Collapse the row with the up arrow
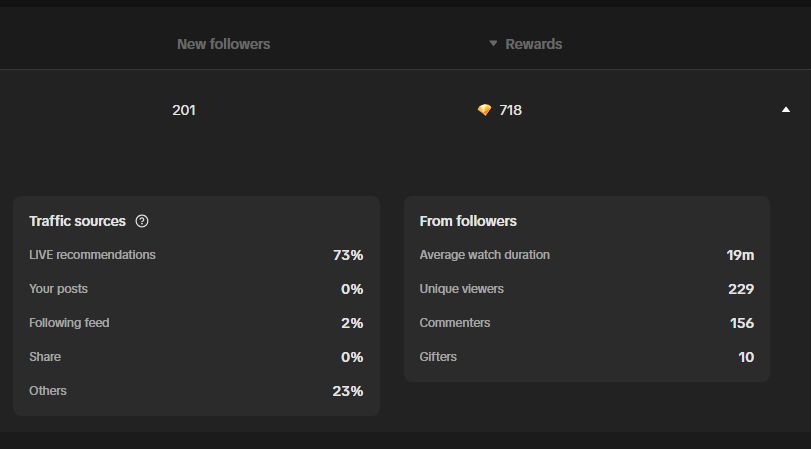This screenshot has width=811, height=449. click(x=786, y=110)
